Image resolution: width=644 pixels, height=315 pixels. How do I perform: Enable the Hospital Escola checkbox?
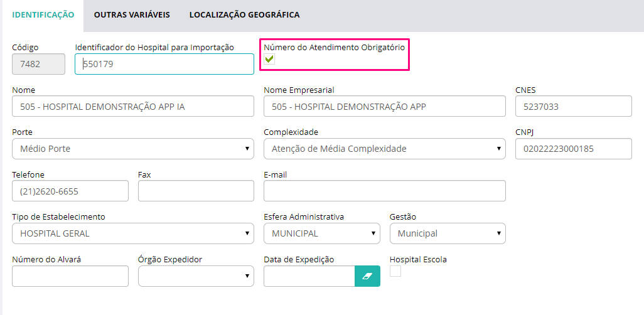(395, 271)
